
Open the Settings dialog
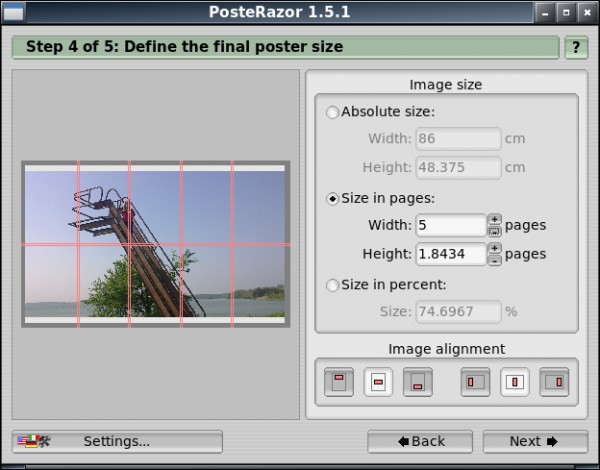[117, 442]
